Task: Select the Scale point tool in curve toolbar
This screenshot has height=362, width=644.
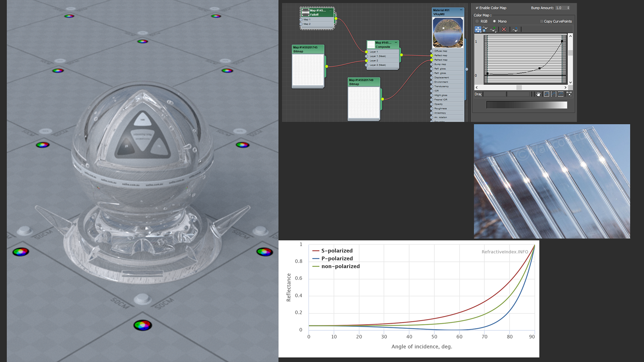Action: pos(485,29)
